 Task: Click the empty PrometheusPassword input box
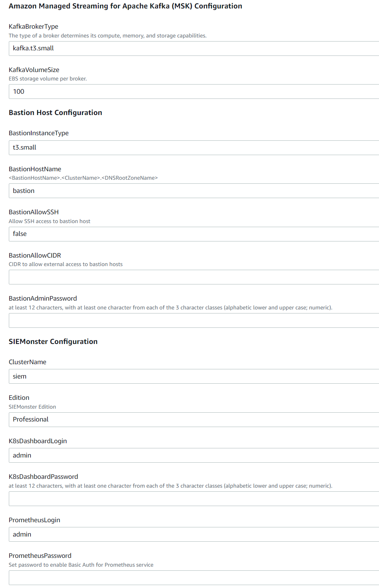click(194, 578)
